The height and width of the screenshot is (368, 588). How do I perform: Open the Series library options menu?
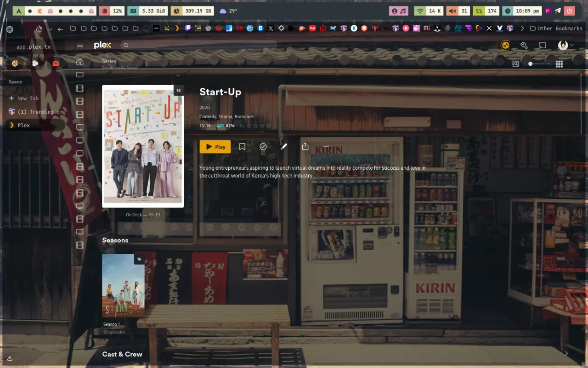147,64
